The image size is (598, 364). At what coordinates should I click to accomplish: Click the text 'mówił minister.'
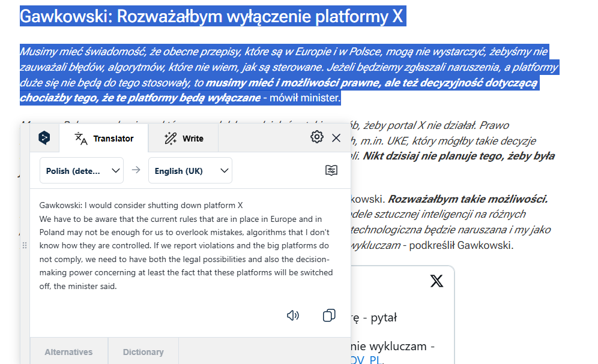click(305, 98)
